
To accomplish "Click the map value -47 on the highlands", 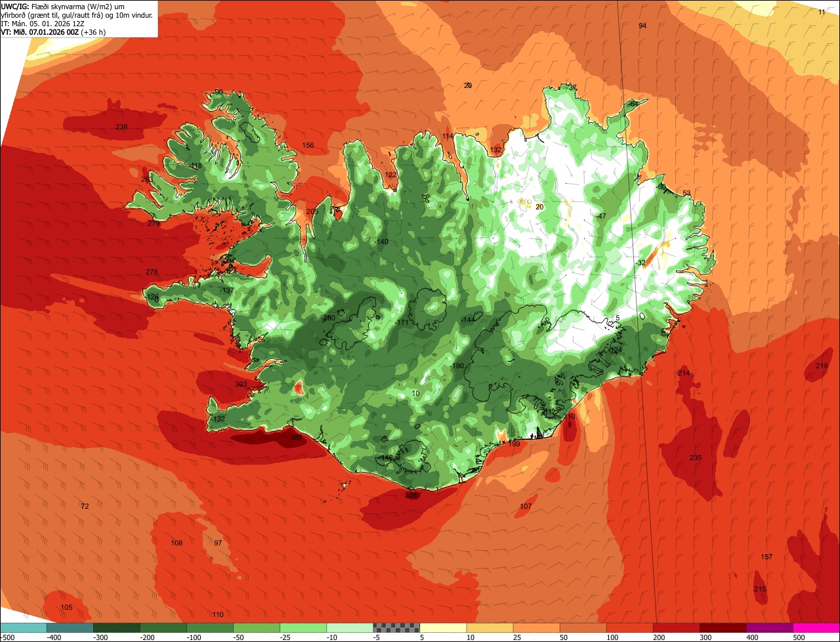I will point(601,217).
